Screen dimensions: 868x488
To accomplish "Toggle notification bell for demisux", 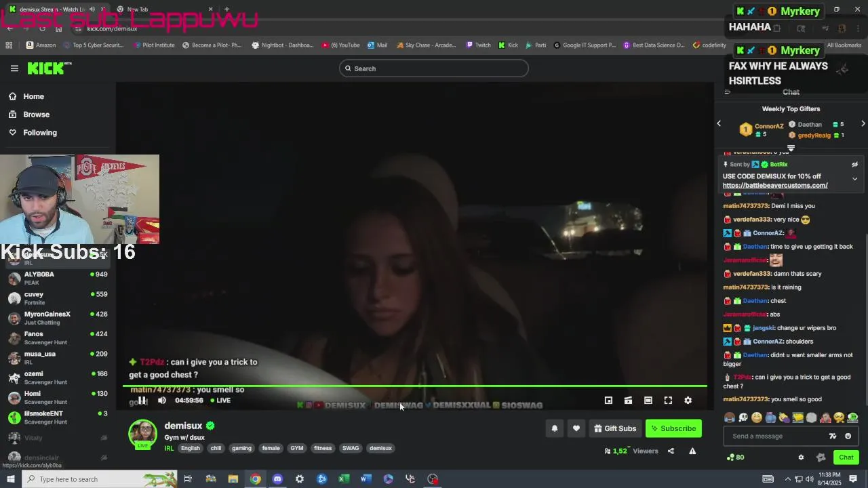I will click(x=555, y=428).
